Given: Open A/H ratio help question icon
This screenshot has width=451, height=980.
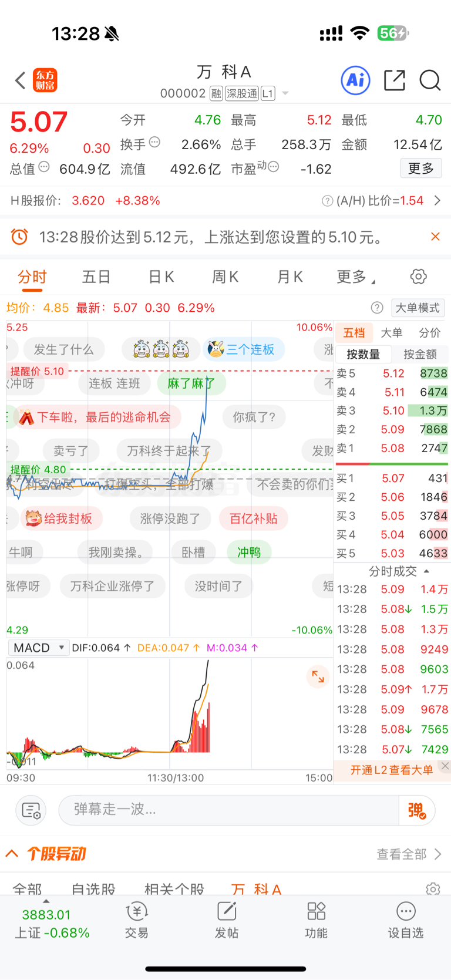Looking at the screenshot, I should (327, 201).
